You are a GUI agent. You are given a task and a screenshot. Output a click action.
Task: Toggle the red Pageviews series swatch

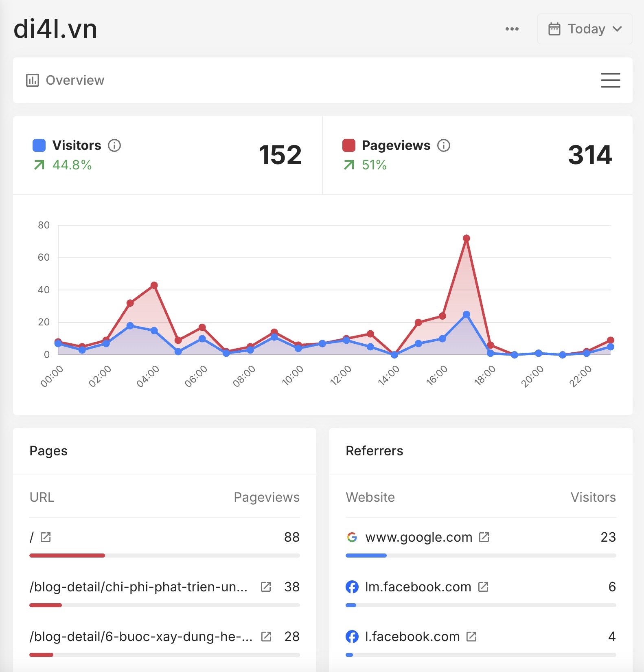348,145
